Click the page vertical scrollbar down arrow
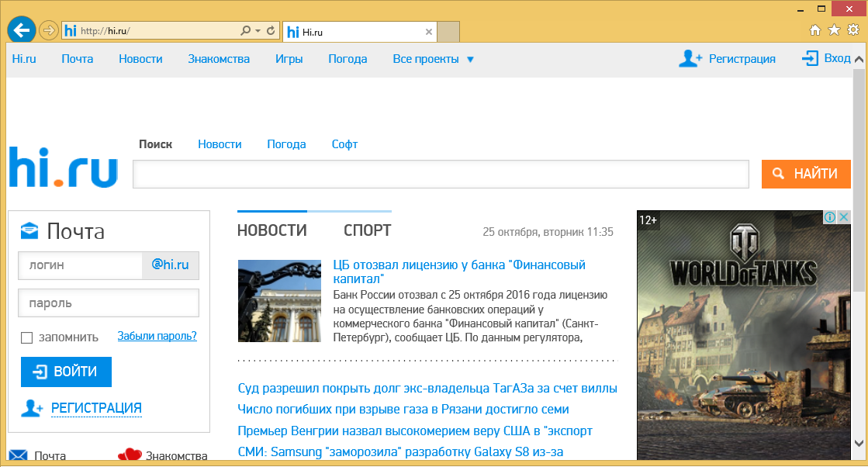 point(859,442)
